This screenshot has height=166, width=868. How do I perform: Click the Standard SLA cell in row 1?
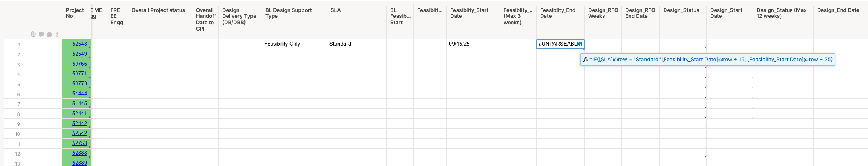click(x=356, y=44)
